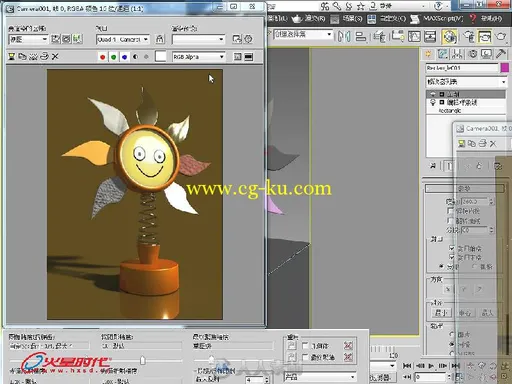Select the Rectangle entry in modifier stack
The height and width of the screenshot is (384, 512).
click(x=450, y=110)
